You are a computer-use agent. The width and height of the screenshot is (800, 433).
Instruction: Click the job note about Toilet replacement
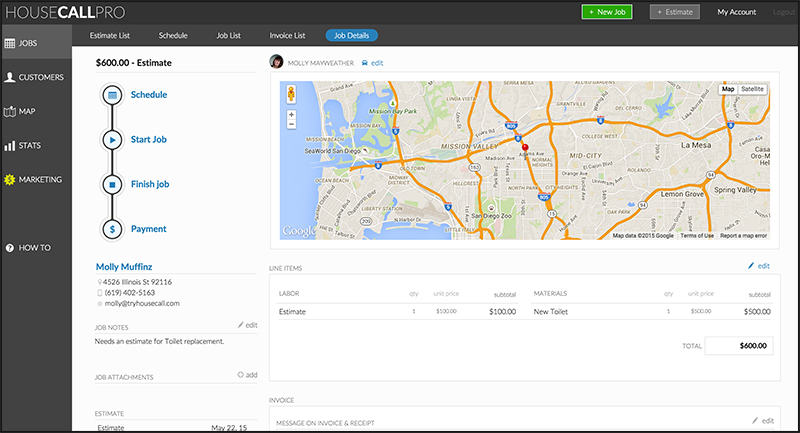tap(159, 341)
